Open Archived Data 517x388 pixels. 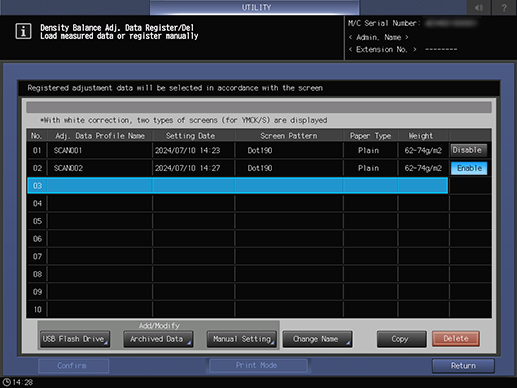(158, 339)
